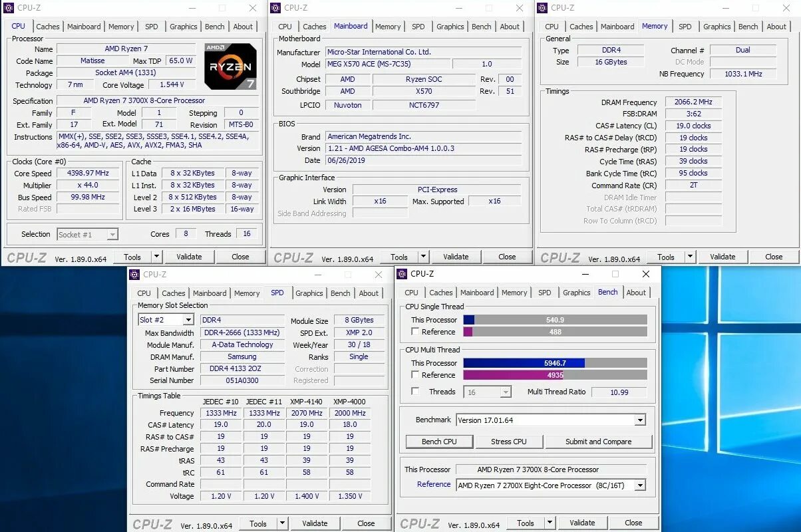Click the Code Name field Matisse

click(92, 61)
